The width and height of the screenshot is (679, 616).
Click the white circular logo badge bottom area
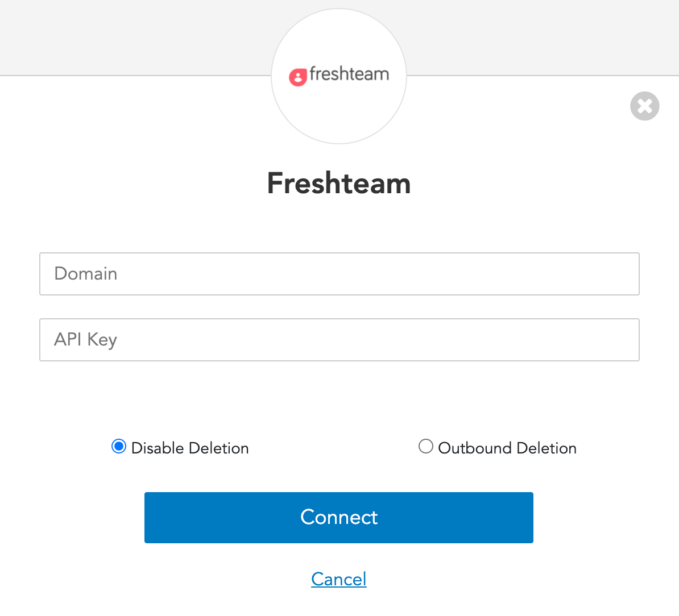pos(339,122)
